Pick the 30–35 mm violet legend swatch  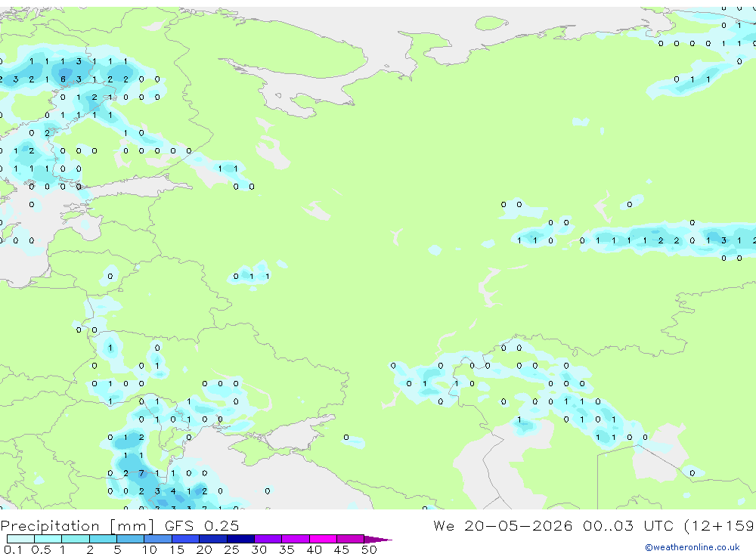(268, 539)
